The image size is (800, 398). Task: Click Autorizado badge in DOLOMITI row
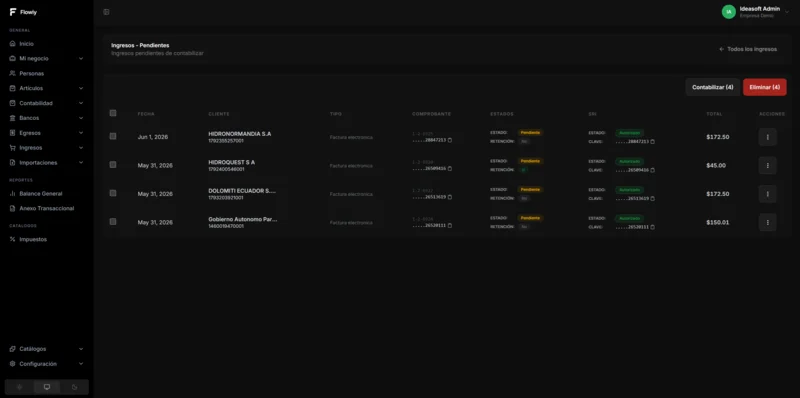629,190
